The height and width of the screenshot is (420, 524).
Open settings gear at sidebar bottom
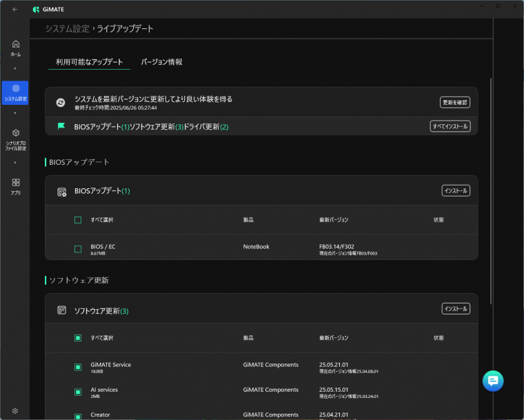click(15, 411)
